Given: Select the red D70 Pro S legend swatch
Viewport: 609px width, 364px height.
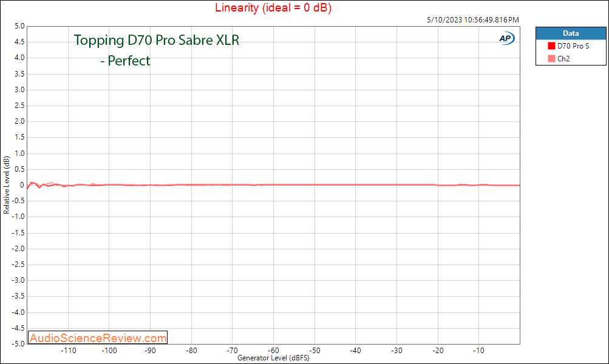Looking at the screenshot, I should click(x=551, y=45).
